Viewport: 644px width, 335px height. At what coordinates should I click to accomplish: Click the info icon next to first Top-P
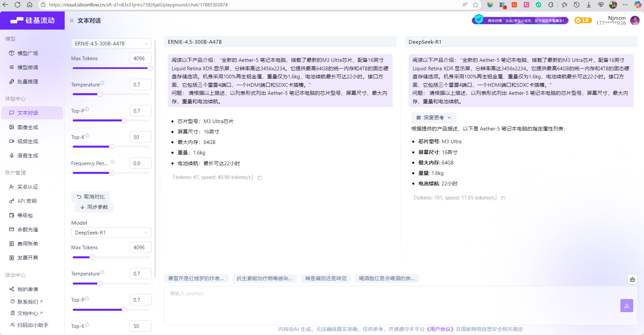coord(87,109)
